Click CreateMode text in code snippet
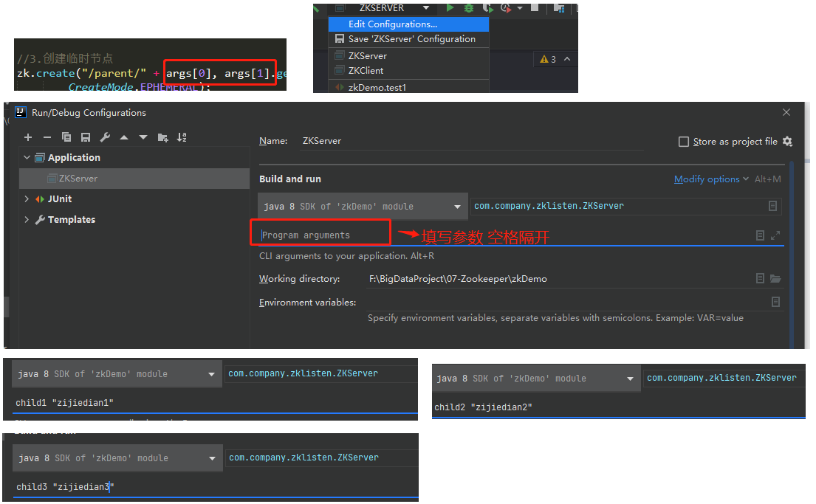 (100, 87)
